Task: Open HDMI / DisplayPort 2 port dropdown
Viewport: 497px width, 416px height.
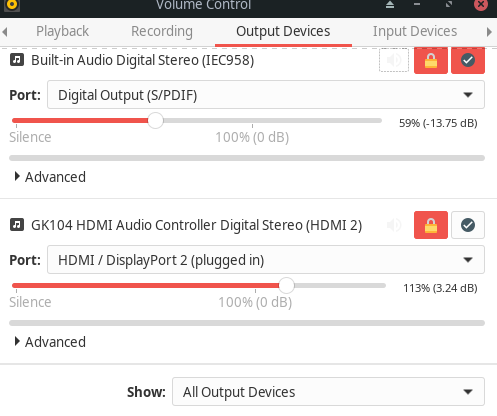Action: tap(266, 260)
